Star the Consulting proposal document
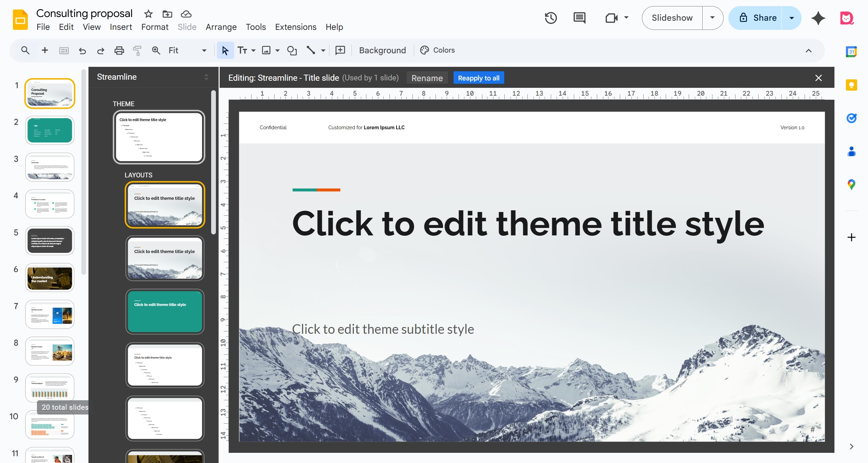Viewport: 868px width, 463px height. coord(148,14)
